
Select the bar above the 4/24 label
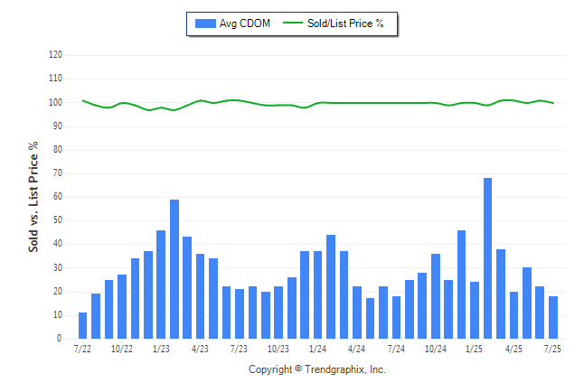357,313
